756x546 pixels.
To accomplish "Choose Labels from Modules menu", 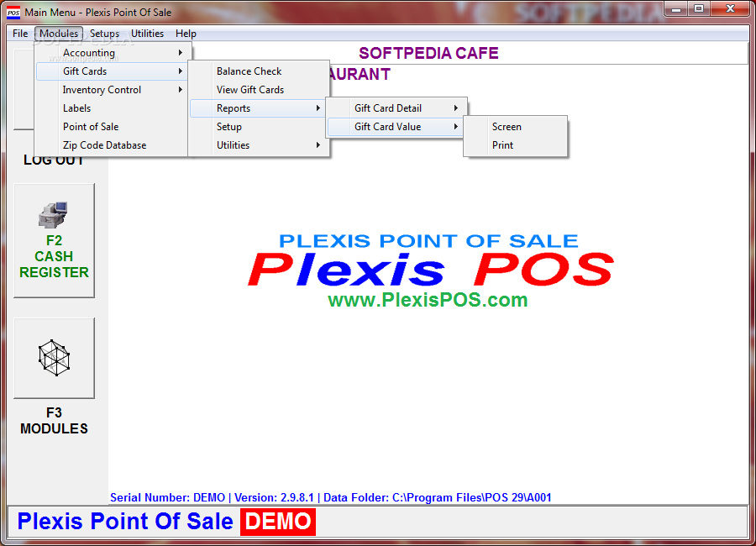I will (112, 108).
